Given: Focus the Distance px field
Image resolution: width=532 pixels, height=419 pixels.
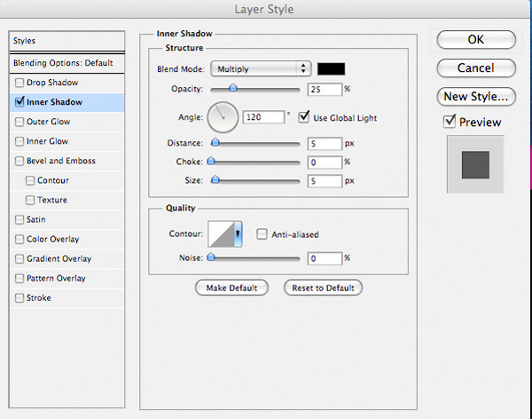Looking at the screenshot, I should pyautogui.click(x=325, y=144).
